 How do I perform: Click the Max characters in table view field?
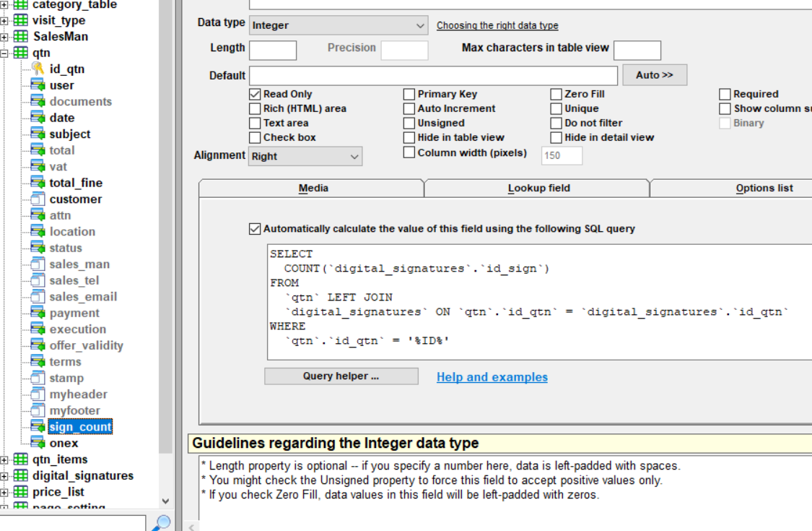(637, 51)
